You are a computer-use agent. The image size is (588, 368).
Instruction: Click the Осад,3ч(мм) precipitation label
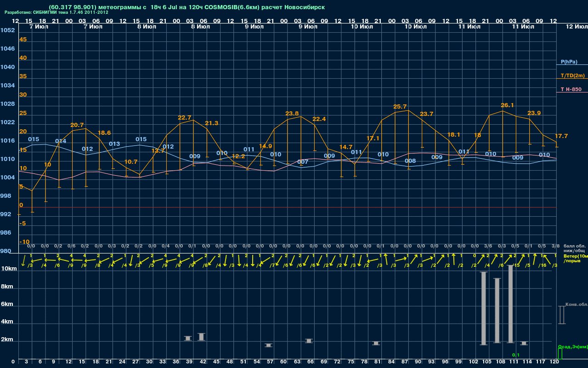[572, 346]
